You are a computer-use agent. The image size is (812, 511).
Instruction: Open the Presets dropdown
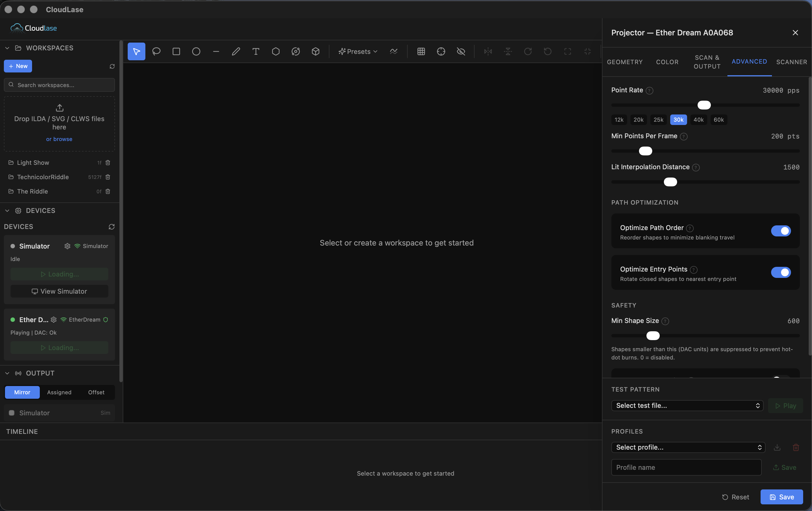[358, 51]
